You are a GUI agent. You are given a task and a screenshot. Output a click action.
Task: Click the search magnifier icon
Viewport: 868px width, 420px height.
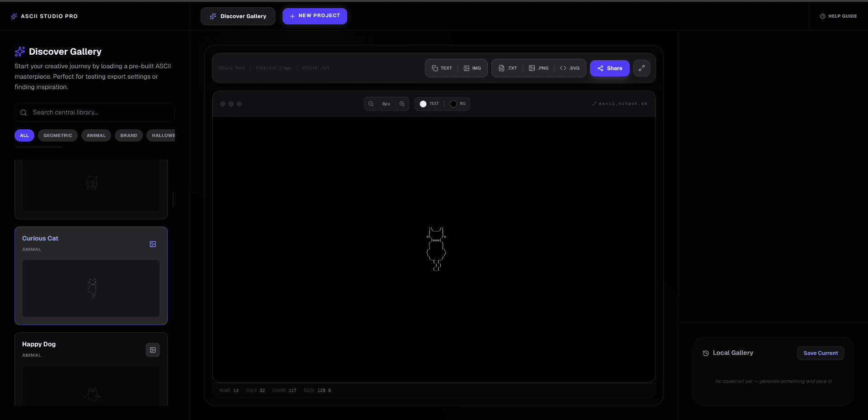[24, 113]
